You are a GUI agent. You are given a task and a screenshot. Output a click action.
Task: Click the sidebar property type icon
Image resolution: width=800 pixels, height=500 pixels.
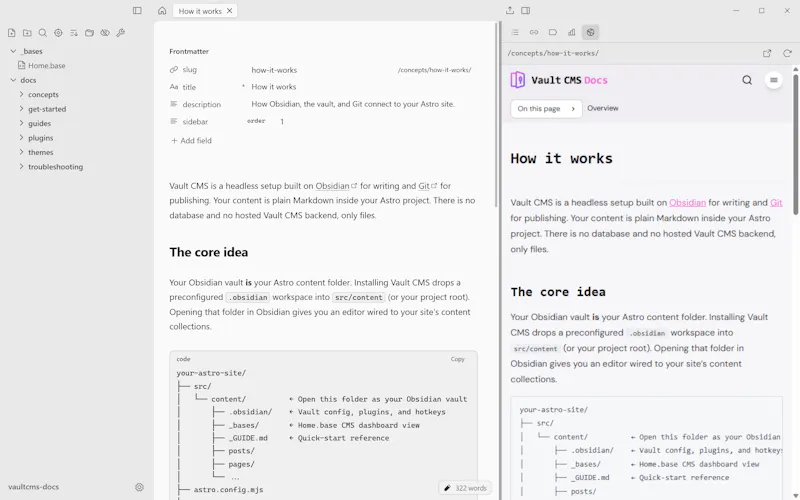(x=173, y=121)
